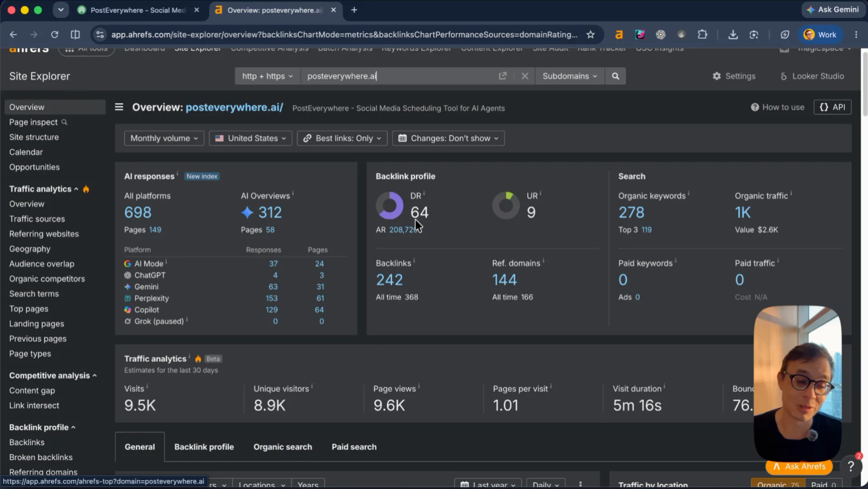Open the target URL in new tab icon

pyautogui.click(x=502, y=76)
